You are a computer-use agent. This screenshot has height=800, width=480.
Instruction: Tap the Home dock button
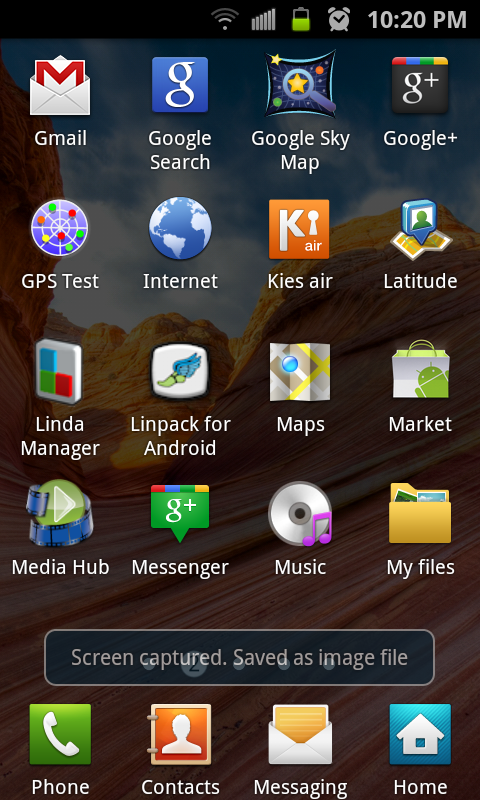pos(420,734)
